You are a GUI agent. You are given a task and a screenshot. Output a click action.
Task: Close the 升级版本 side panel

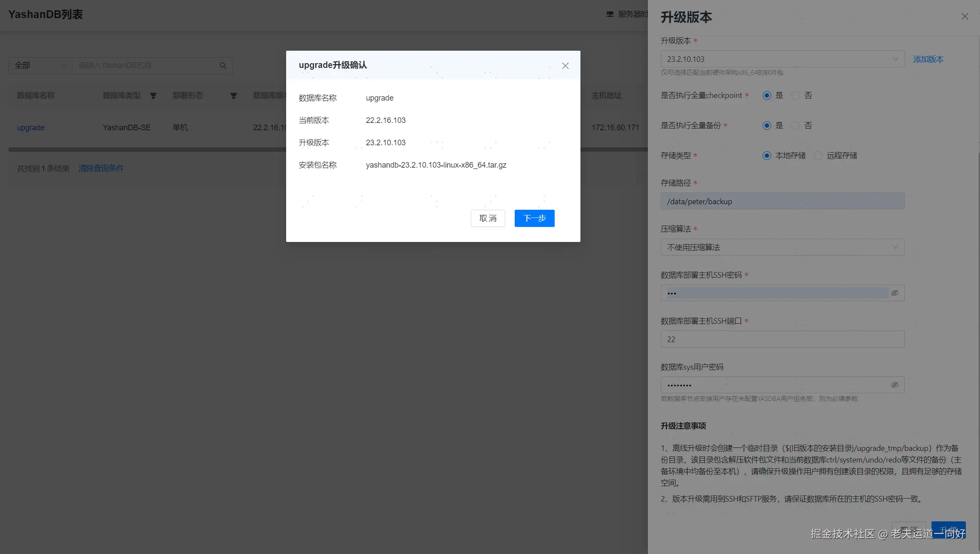click(x=965, y=16)
